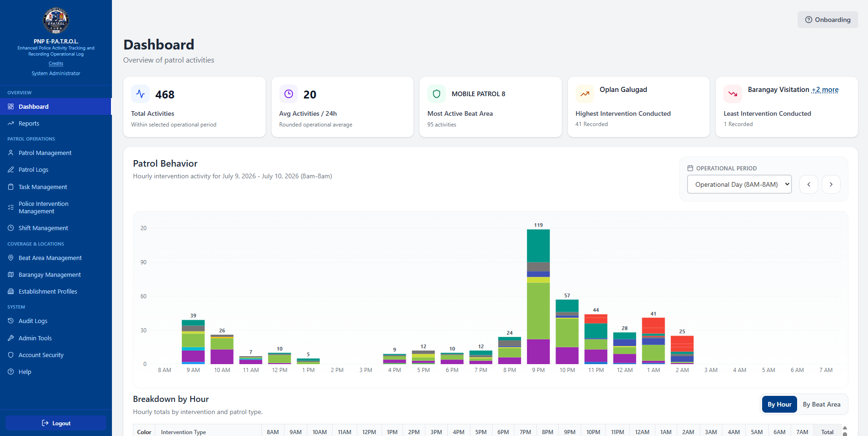Go to Establishment Profiles

(56, 291)
